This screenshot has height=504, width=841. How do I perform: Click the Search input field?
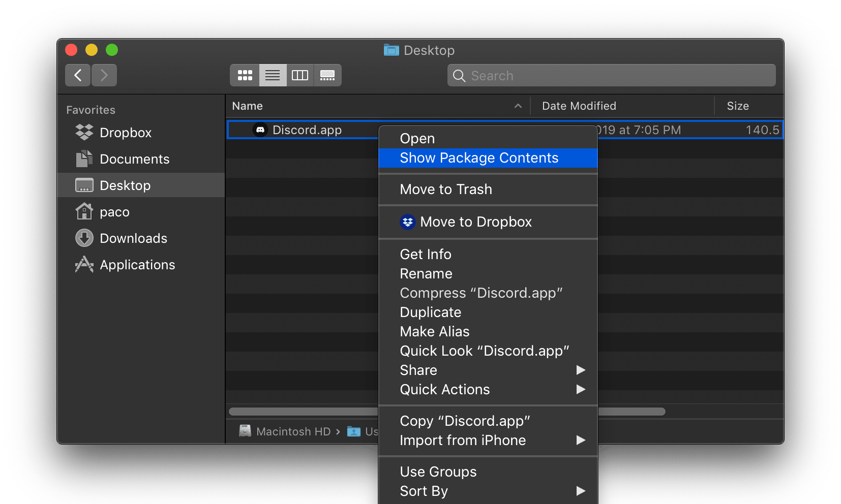612,75
